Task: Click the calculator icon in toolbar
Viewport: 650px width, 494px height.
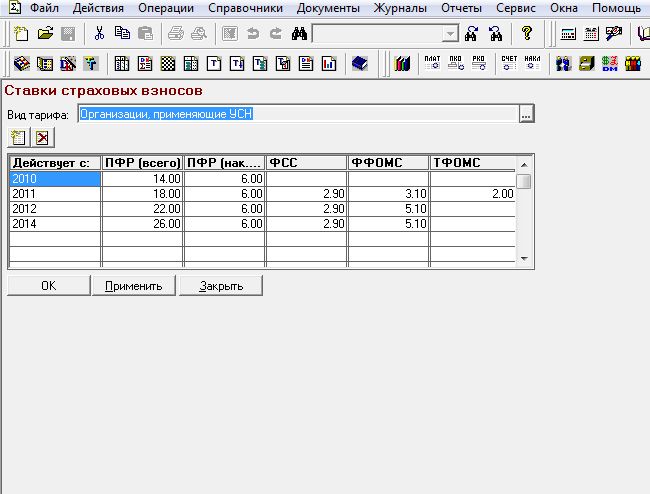Action: 568,33
